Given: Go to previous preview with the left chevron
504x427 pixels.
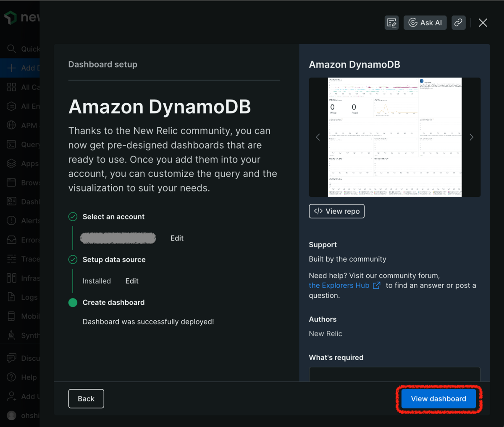Looking at the screenshot, I should click(318, 137).
